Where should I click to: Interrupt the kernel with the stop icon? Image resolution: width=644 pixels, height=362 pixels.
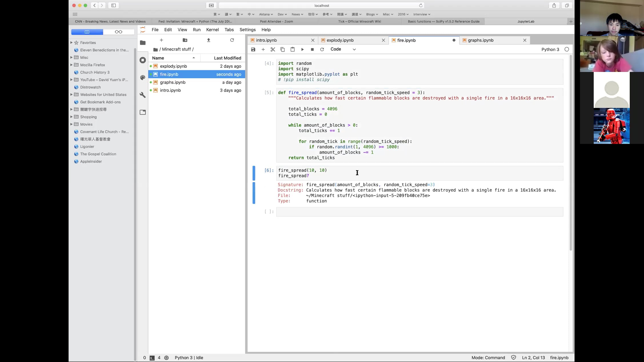(x=312, y=49)
